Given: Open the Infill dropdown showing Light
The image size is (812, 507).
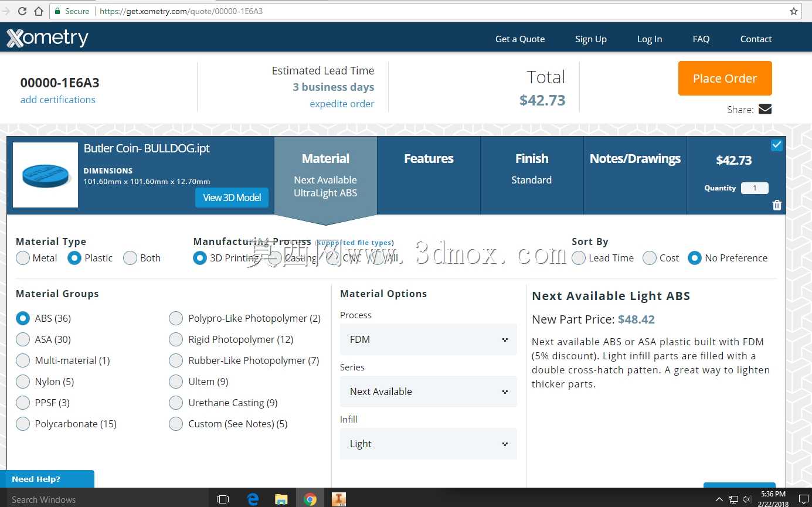Looking at the screenshot, I should pyautogui.click(x=429, y=444).
